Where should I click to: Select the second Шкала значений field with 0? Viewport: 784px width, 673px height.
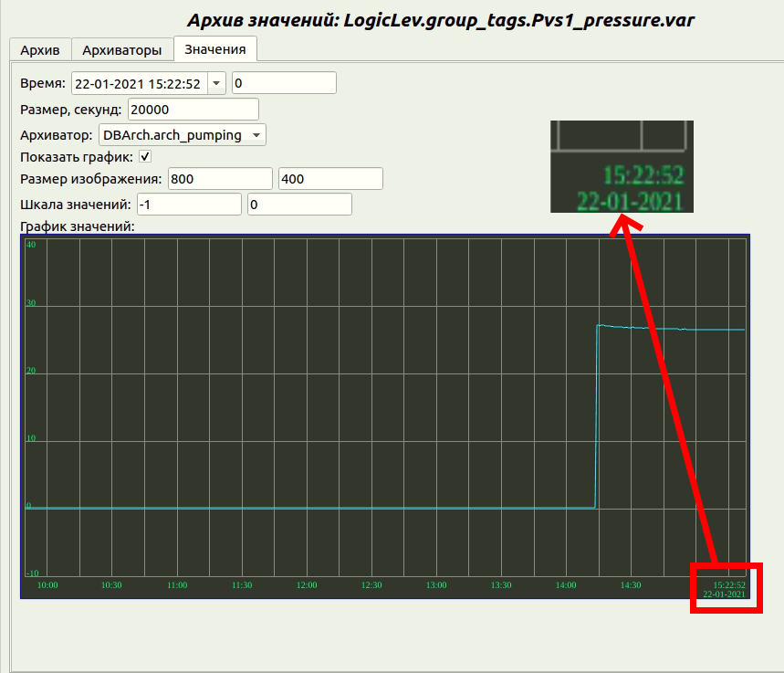coord(298,205)
